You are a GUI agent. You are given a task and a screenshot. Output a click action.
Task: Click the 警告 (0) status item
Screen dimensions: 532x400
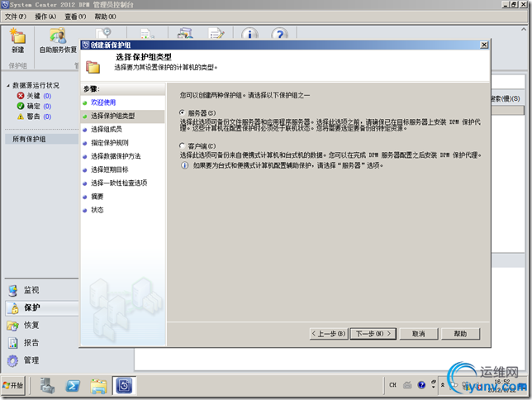(34, 117)
